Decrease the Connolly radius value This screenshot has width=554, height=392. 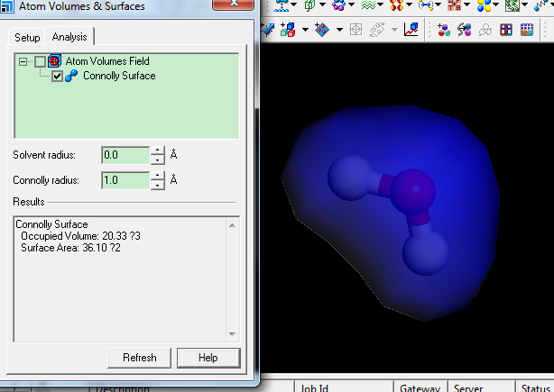pyautogui.click(x=158, y=185)
